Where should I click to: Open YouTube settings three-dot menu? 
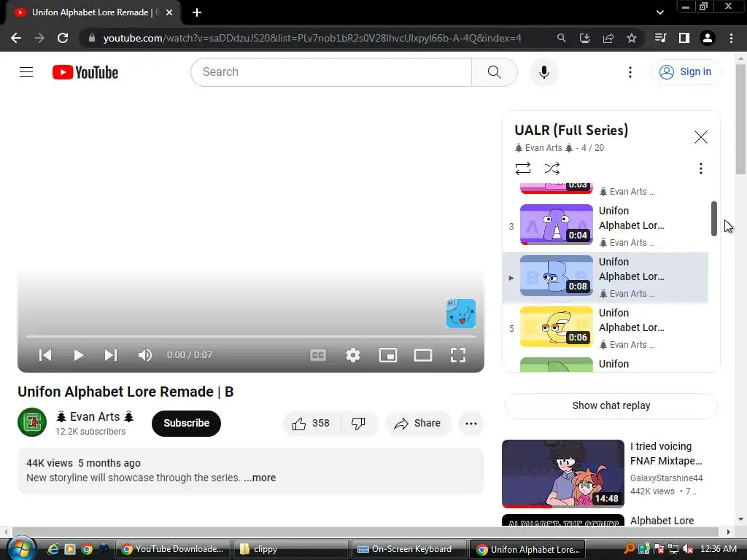tap(630, 72)
